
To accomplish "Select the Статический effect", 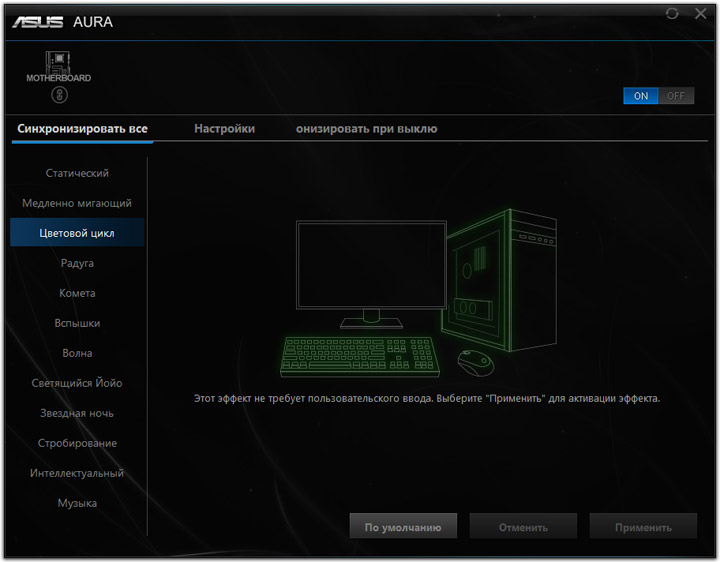I will [77, 173].
